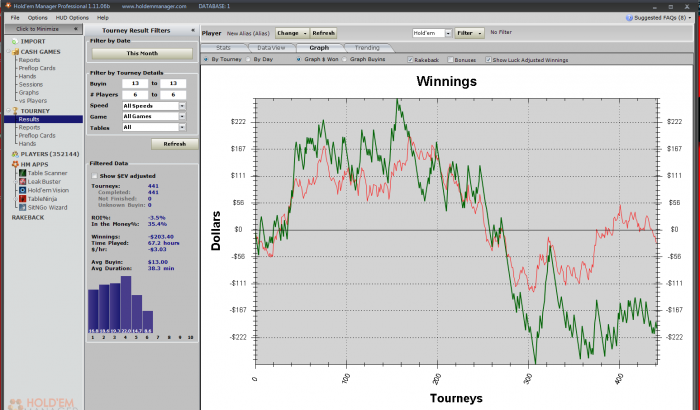Collapse the CASH GAMES tree section
The image size is (700, 410).
click(8, 52)
